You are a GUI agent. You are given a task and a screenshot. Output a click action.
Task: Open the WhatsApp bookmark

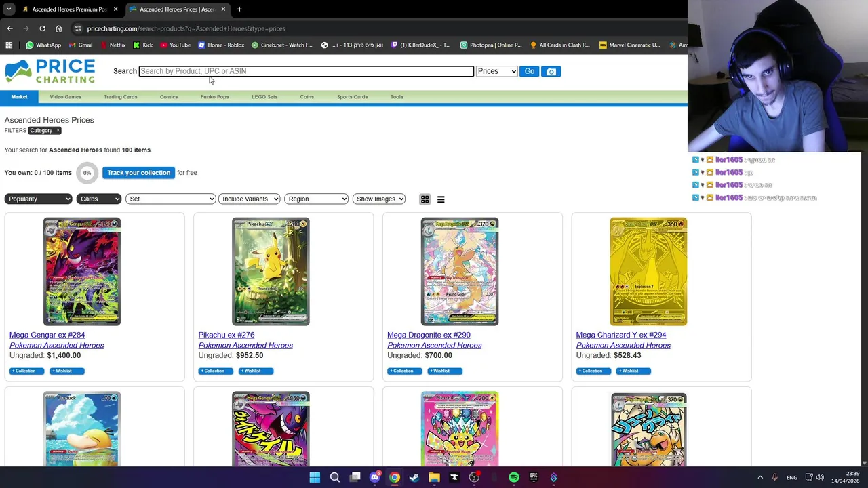tap(43, 45)
